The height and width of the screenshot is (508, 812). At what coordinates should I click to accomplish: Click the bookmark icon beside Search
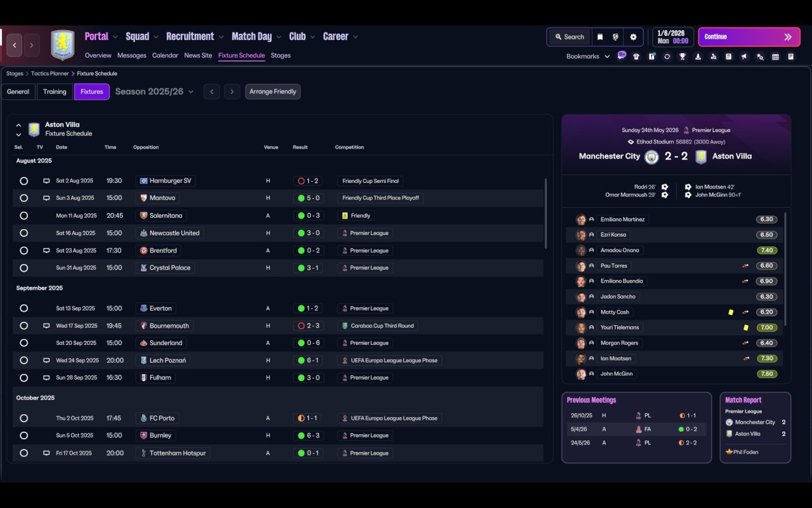(600, 37)
